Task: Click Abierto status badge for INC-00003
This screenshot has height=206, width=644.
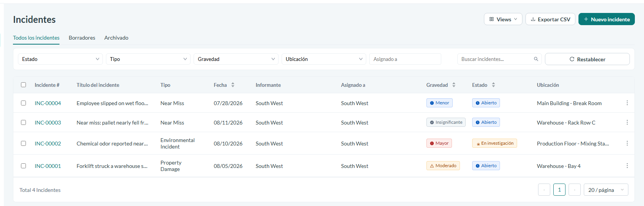Action: (486, 122)
